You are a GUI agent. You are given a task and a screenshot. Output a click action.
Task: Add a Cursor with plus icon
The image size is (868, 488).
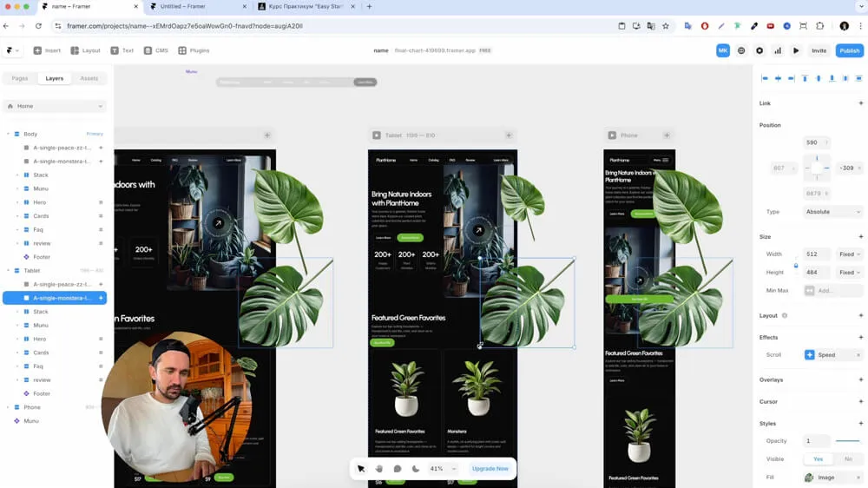(x=860, y=401)
